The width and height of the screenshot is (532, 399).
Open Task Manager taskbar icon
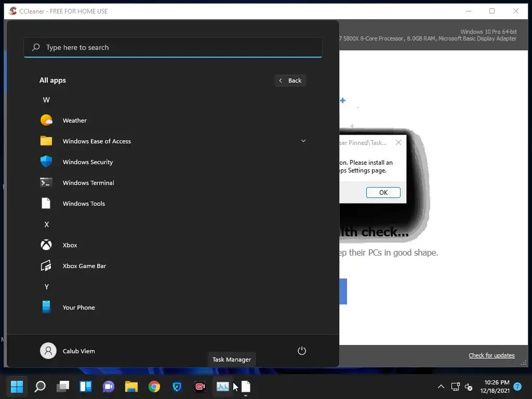tap(222, 387)
